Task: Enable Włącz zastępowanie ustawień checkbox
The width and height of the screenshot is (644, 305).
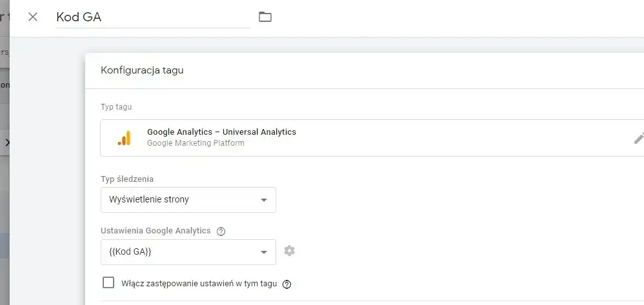Action: [x=108, y=283]
